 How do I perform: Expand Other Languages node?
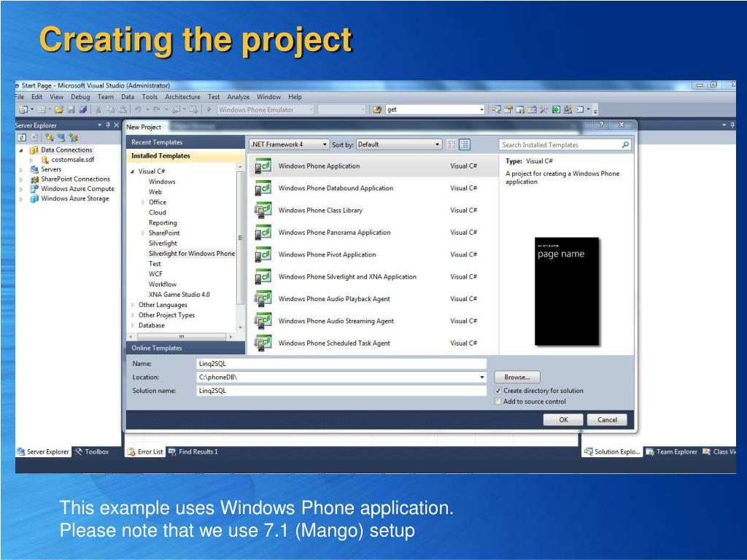point(133,305)
